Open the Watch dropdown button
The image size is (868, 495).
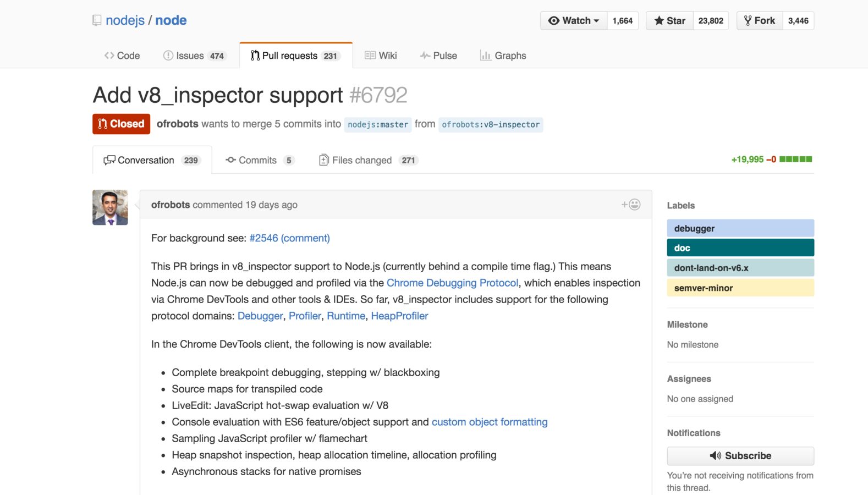(x=574, y=21)
